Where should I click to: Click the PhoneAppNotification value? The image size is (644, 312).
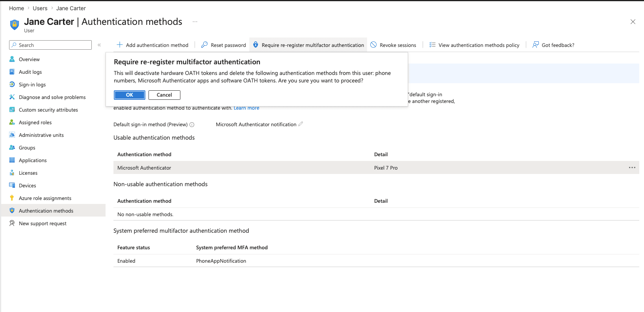click(x=221, y=261)
